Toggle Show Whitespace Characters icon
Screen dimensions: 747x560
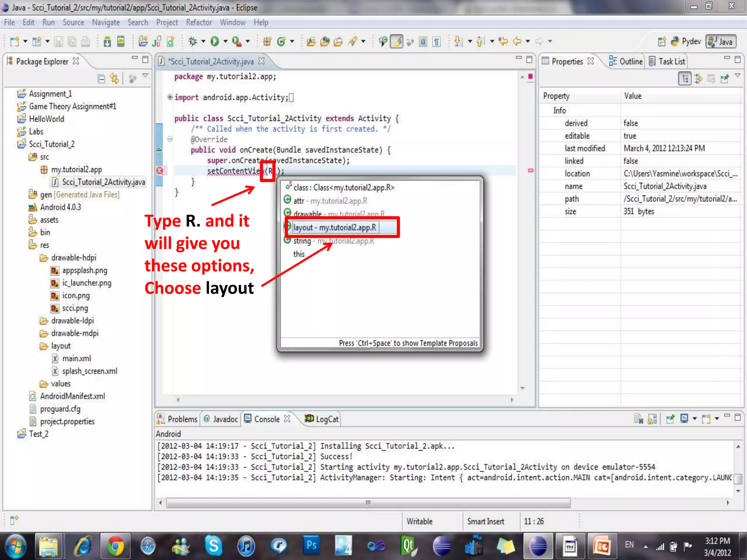(x=437, y=42)
